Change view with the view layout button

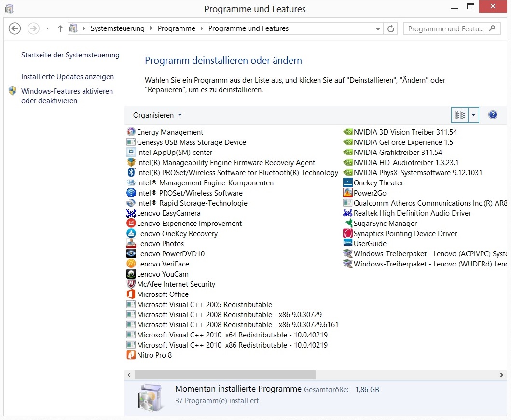click(x=460, y=115)
